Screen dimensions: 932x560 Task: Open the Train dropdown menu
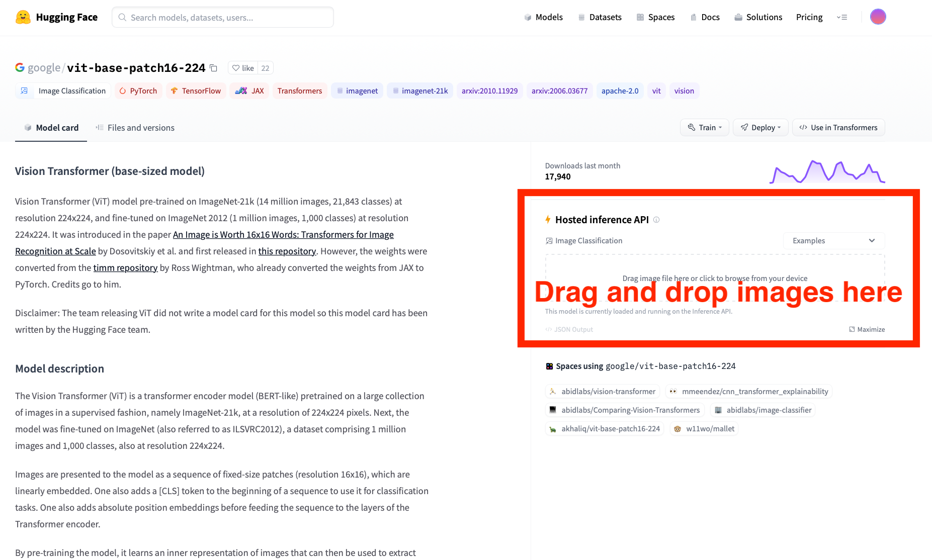tap(704, 128)
